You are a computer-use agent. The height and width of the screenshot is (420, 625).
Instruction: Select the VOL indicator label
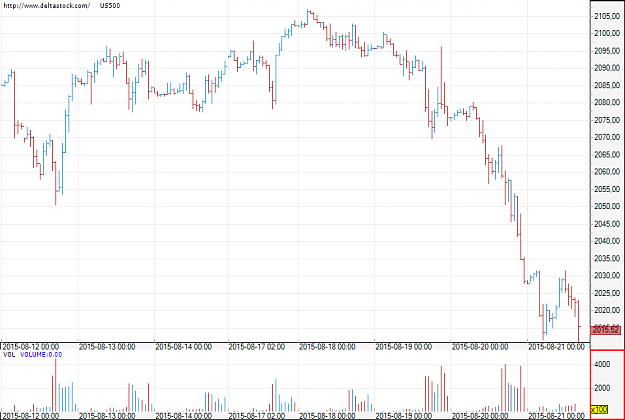pos(9,354)
